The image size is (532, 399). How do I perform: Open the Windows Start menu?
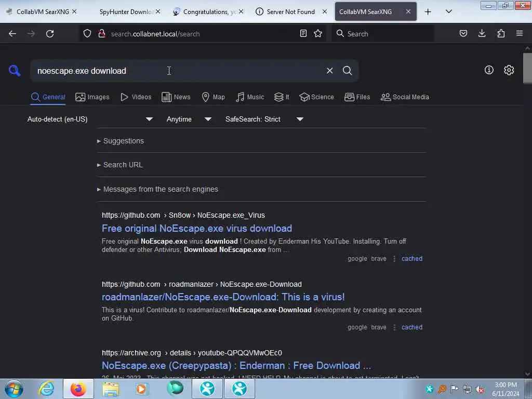14,389
